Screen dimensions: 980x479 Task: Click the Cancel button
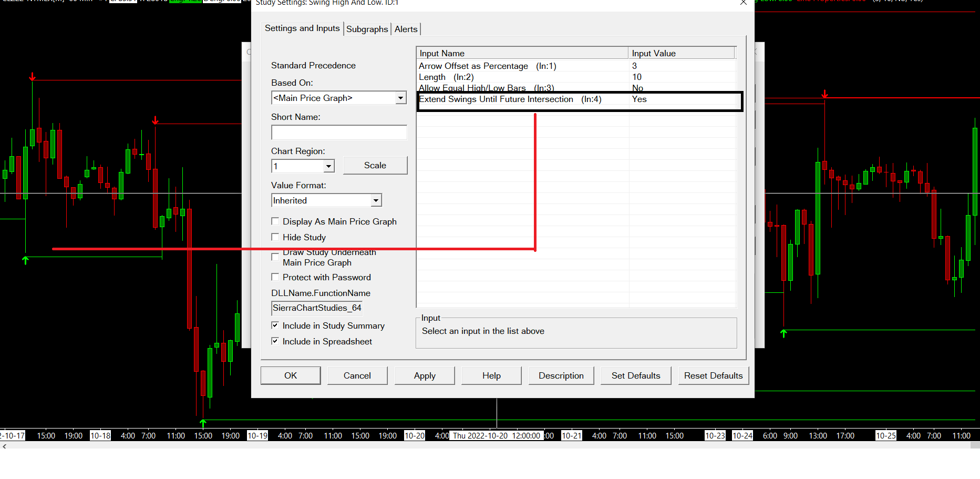click(x=357, y=375)
